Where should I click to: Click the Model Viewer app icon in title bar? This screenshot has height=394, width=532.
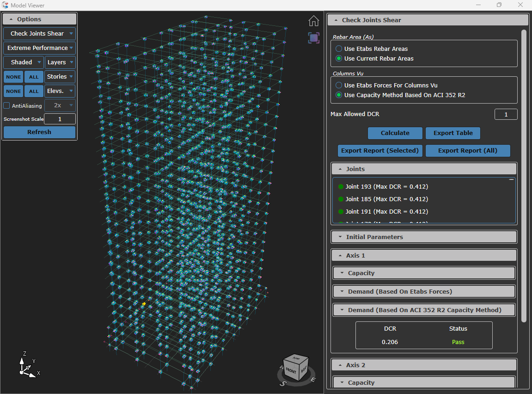tap(5, 5)
